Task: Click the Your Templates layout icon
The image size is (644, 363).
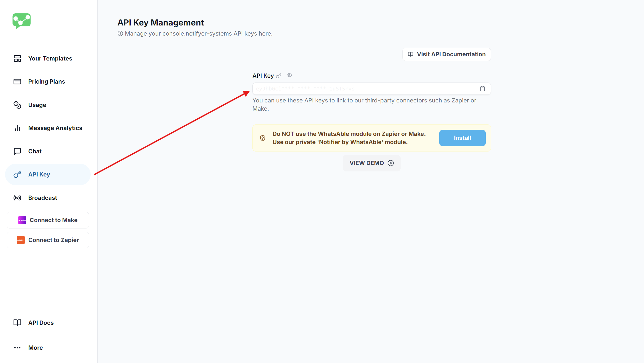Action: tap(17, 58)
